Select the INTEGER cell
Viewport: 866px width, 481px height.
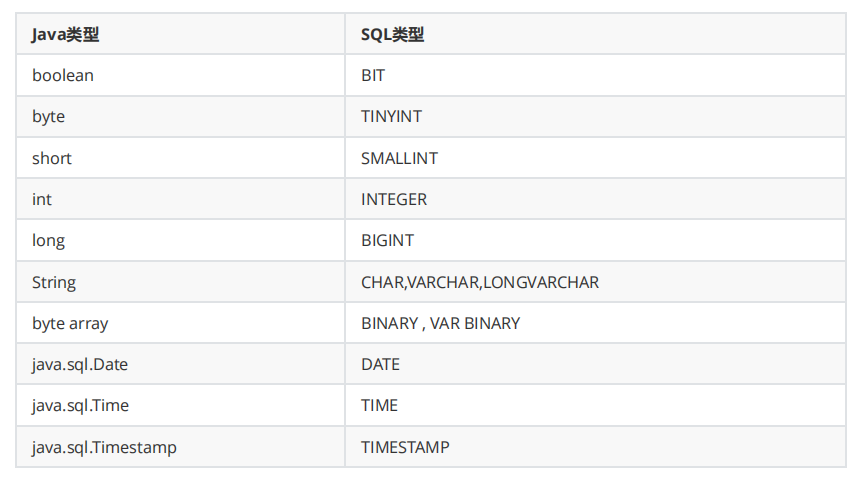[x=394, y=199]
